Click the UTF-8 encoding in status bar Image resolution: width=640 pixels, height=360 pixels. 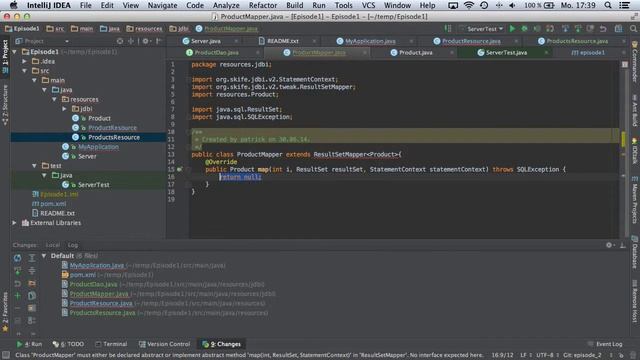[545, 355]
